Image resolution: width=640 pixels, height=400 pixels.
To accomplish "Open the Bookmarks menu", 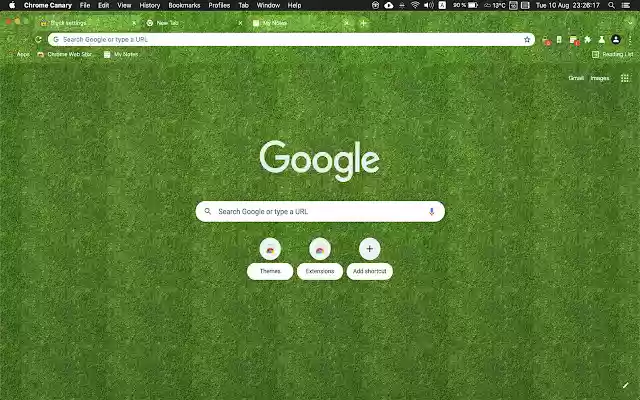I will (x=184, y=5).
